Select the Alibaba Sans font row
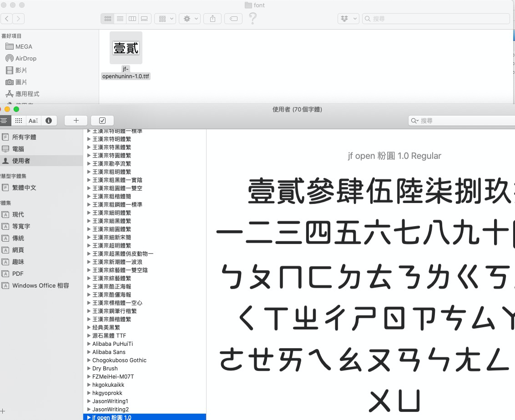This screenshot has height=420, width=515. 145,352
